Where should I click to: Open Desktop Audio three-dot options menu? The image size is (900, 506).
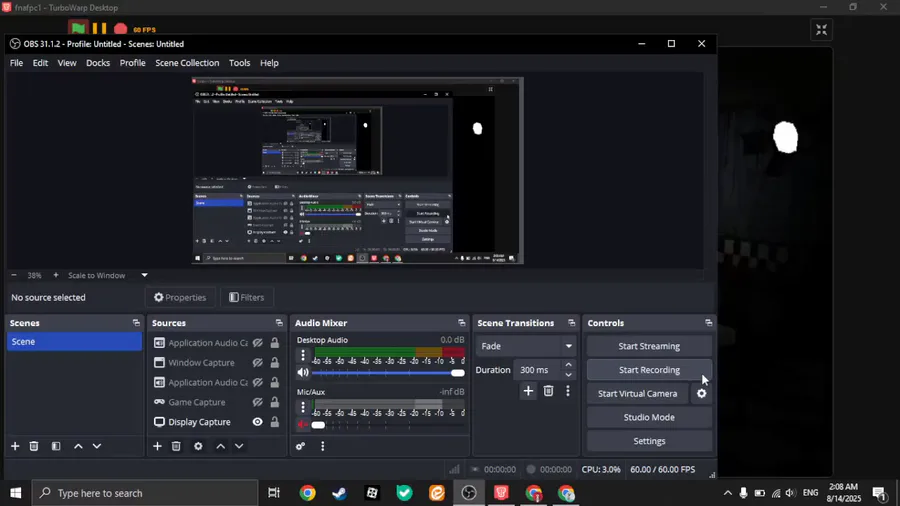click(x=303, y=355)
